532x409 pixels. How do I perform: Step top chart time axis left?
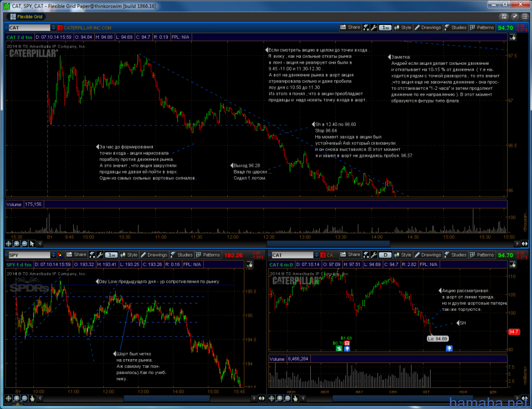click(x=40, y=244)
